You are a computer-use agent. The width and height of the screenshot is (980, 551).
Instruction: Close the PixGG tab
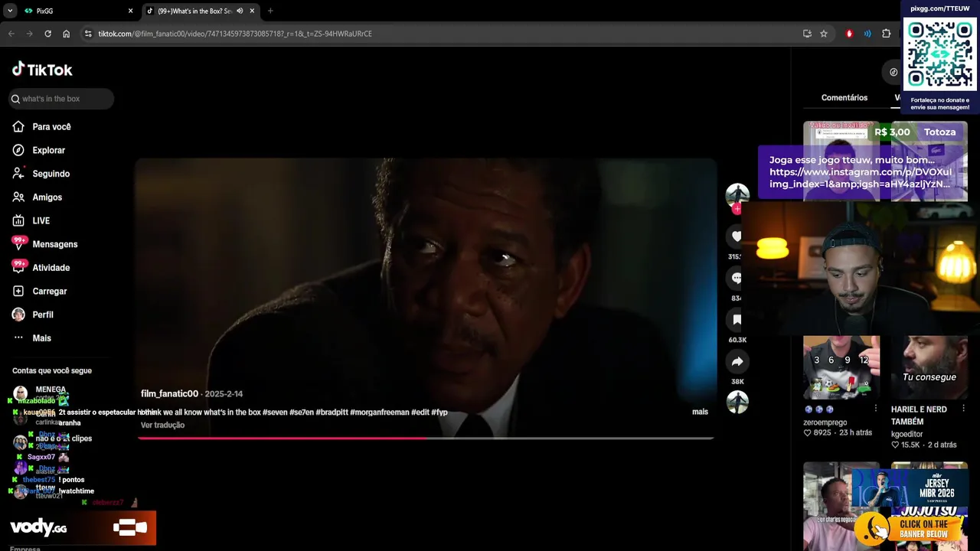point(130,11)
